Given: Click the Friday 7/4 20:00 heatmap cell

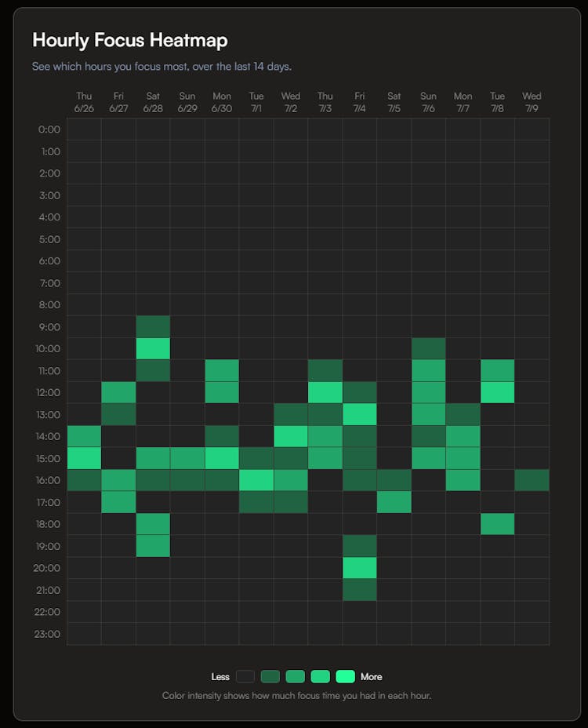Looking at the screenshot, I should click(359, 568).
